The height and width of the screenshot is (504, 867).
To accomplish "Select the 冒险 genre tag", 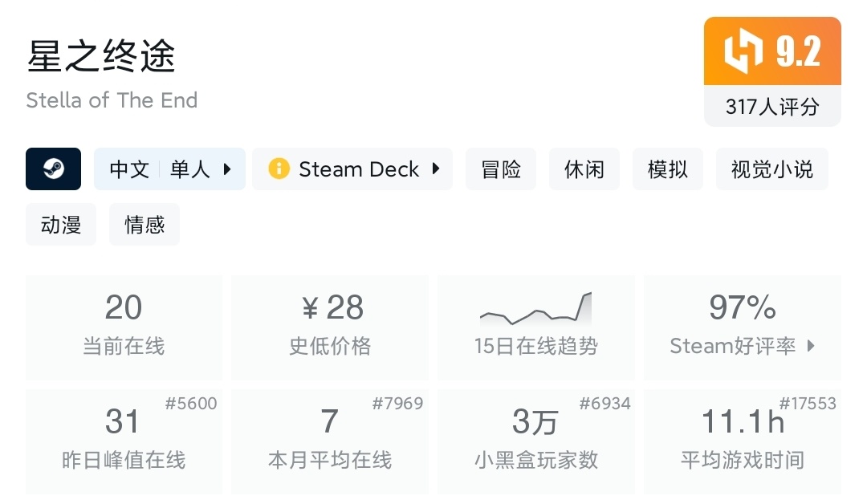I will [x=501, y=169].
